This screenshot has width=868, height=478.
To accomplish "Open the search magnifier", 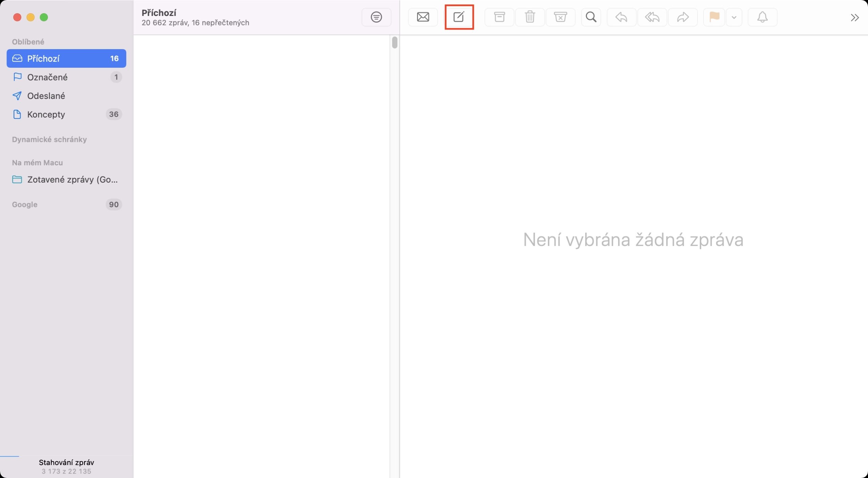I will tap(591, 17).
